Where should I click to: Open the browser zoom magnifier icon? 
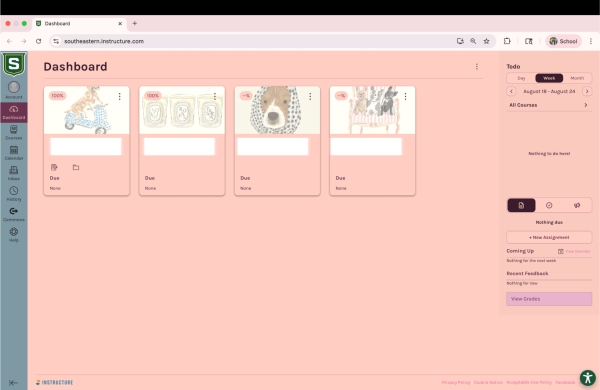pyautogui.click(x=473, y=41)
